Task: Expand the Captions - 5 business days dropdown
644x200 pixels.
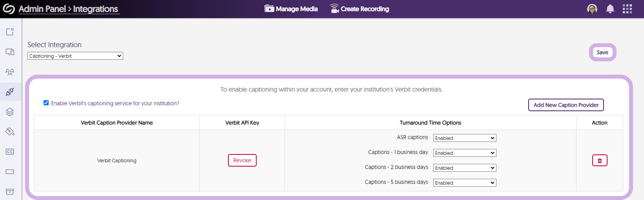Action: tap(464, 183)
